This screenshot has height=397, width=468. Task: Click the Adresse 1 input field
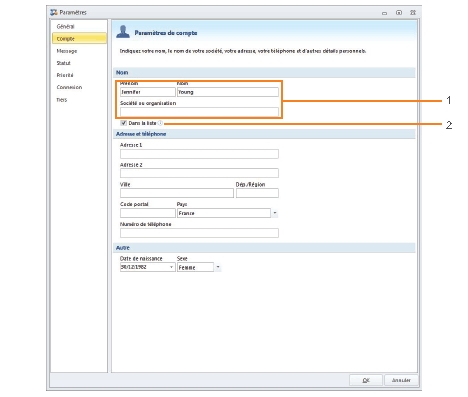(199, 154)
